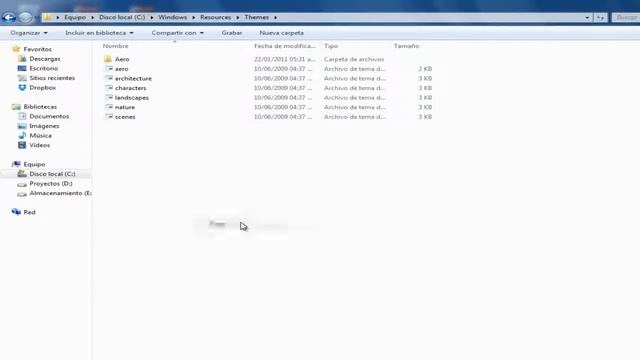The height and width of the screenshot is (360, 640).
Task: Open the Incluir en biblioteca dropdown
Action: click(x=99, y=33)
